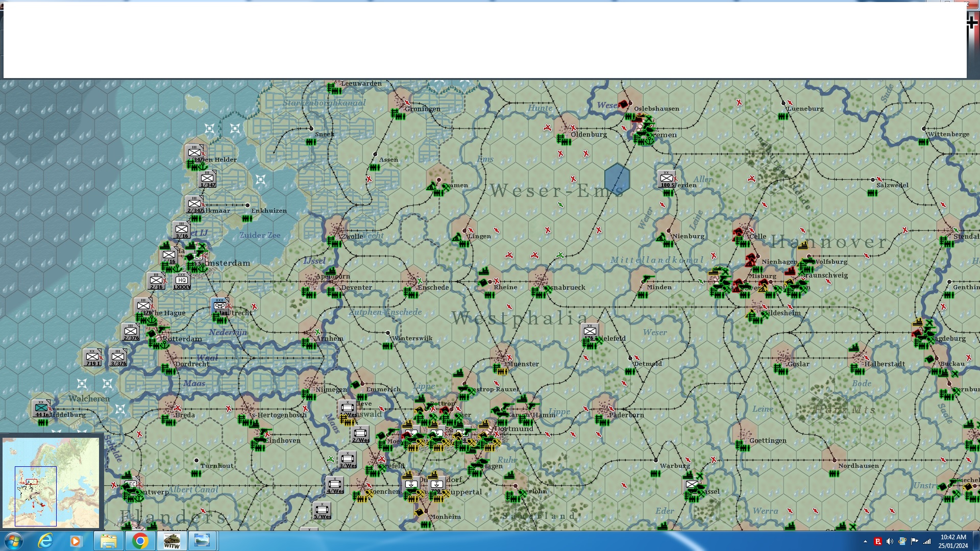The height and width of the screenshot is (551, 980).
Task: Show hidden system tray icons
Action: click(x=865, y=541)
